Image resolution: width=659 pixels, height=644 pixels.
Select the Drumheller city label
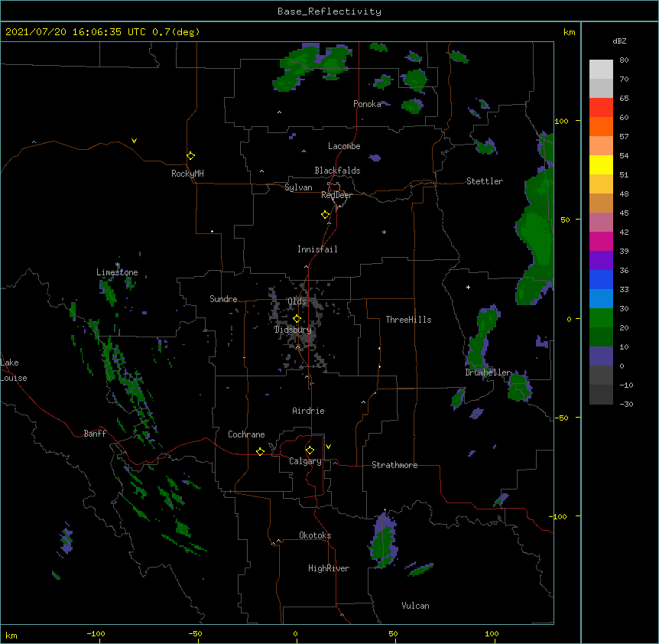coord(488,372)
